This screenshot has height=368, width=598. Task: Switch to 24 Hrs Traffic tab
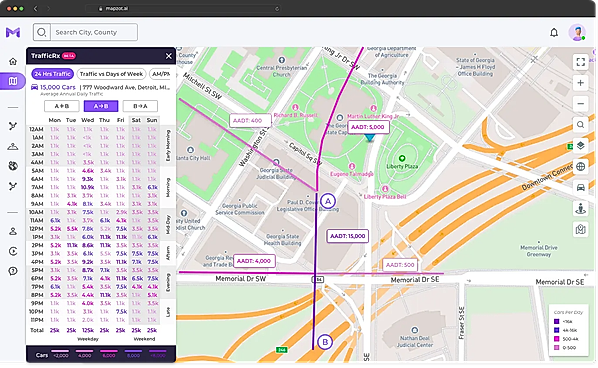point(53,74)
